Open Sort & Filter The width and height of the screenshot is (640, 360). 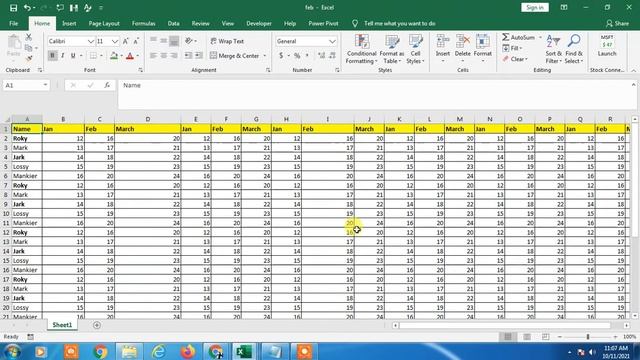(x=553, y=49)
